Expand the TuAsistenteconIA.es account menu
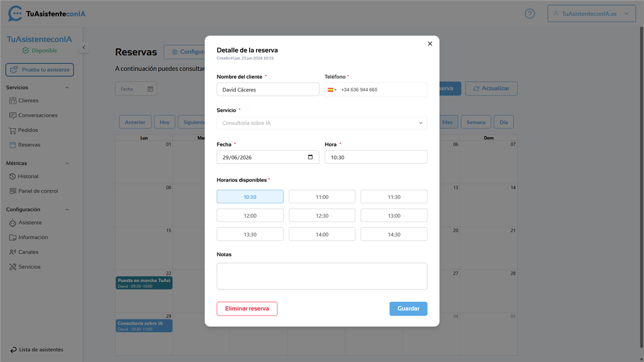 click(x=591, y=14)
